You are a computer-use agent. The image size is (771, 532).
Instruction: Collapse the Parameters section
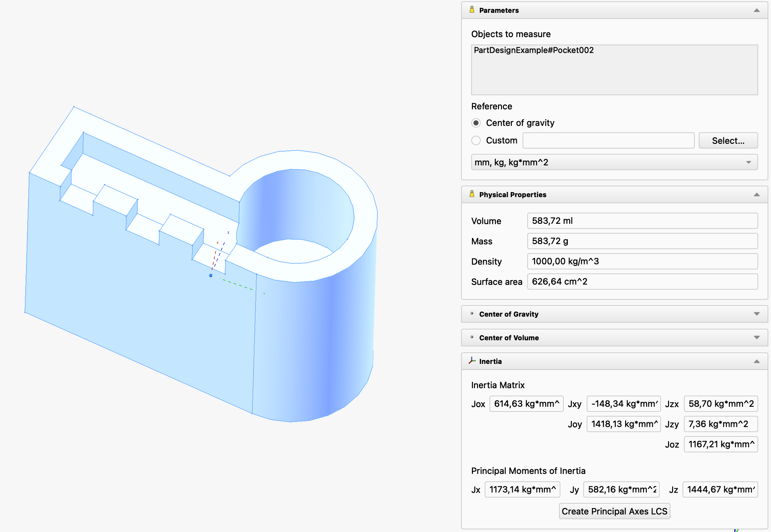point(756,10)
